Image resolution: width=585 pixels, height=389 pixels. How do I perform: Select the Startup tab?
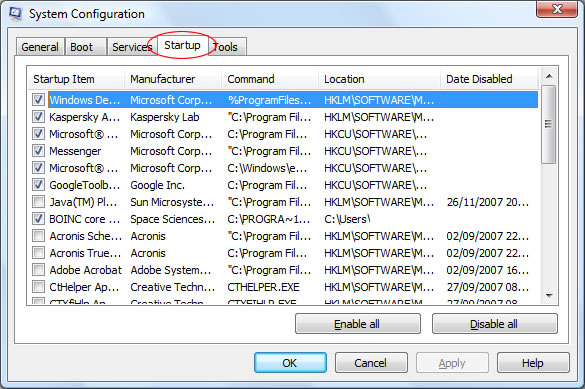pos(182,45)
